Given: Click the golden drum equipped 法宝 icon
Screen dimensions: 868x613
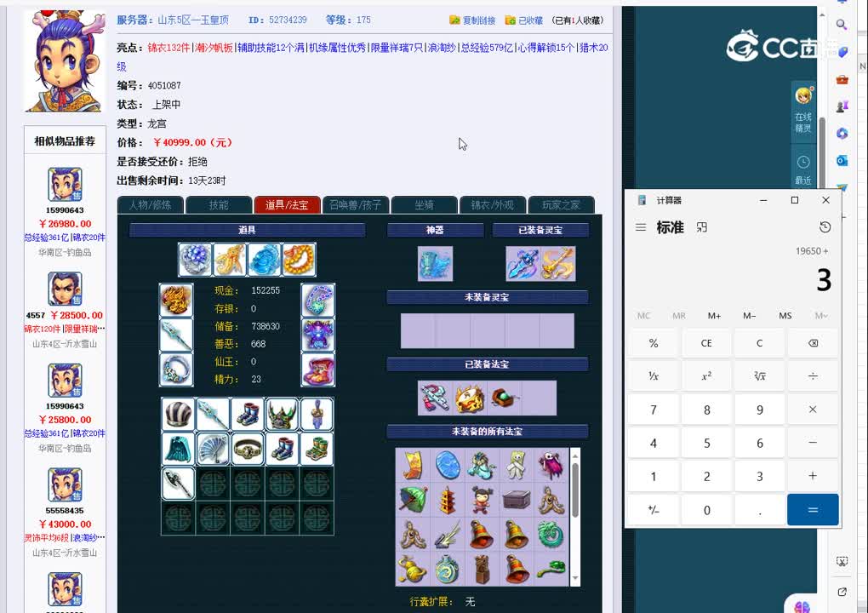Looking at the screenshot, I should point(470,398).
